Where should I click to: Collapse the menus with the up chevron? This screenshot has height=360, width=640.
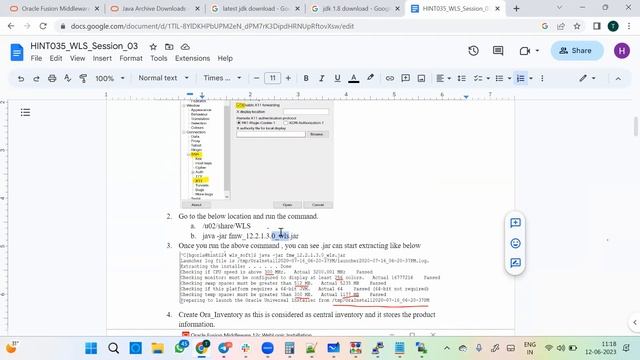click(x=618, y=78)
